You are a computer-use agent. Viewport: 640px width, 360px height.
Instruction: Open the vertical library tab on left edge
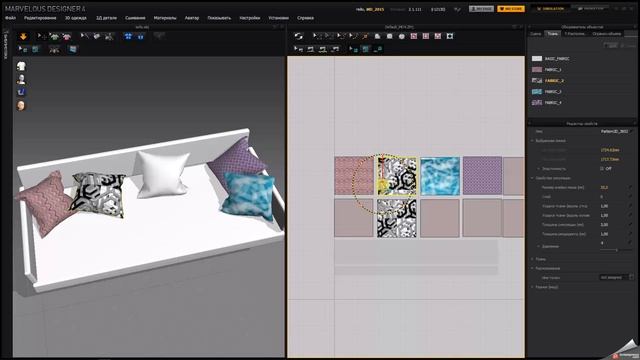(x=5, y=44)
